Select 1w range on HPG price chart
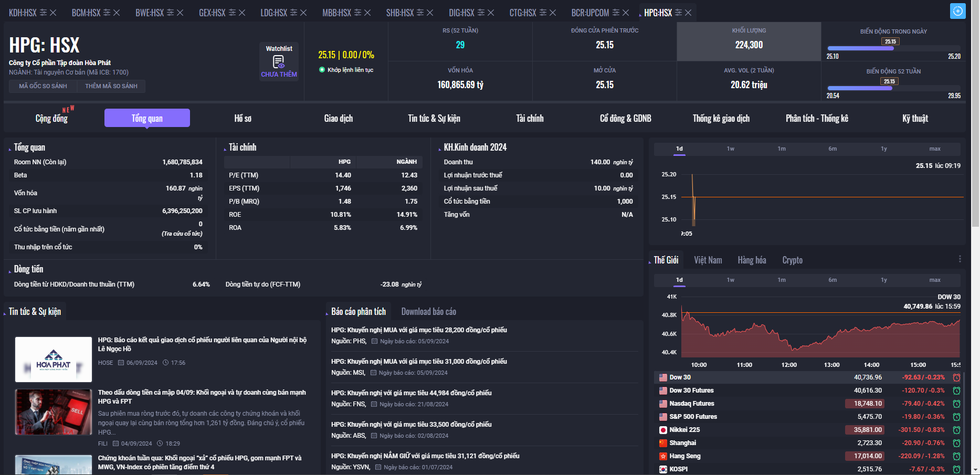Image resolution: width=980 pixels, height=475 pixels. 730,149
